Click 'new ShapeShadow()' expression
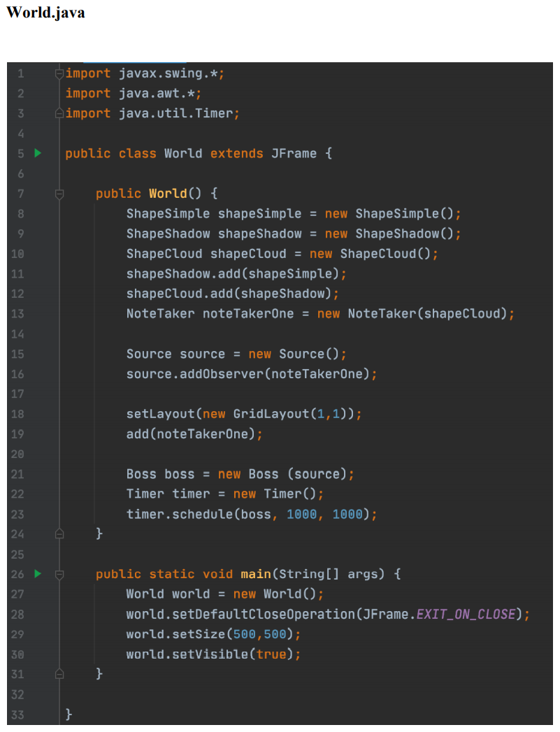 389,234
